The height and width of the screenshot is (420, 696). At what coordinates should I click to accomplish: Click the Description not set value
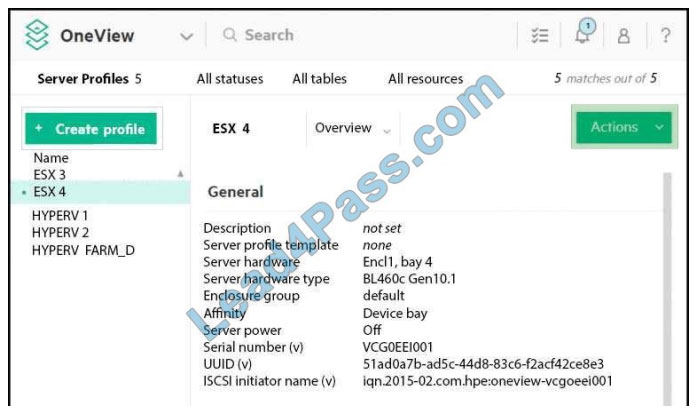coord(382,228)
